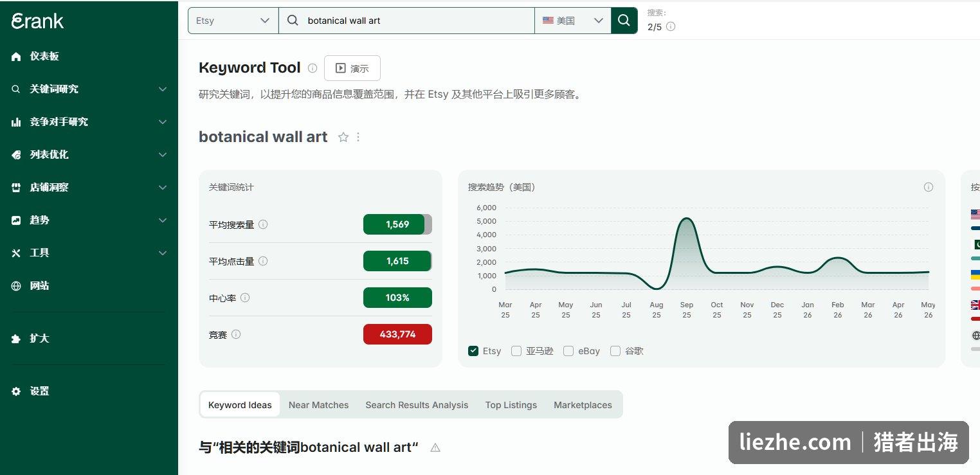Click the tag icon beside 列表优化
Viewport: 980px width, 475px height.
(16, 155)
